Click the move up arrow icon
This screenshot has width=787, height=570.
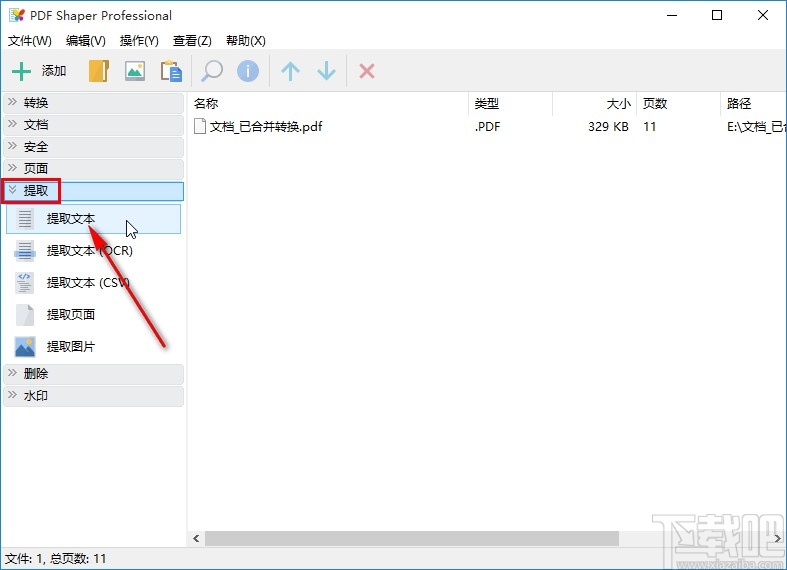(290, 71)
